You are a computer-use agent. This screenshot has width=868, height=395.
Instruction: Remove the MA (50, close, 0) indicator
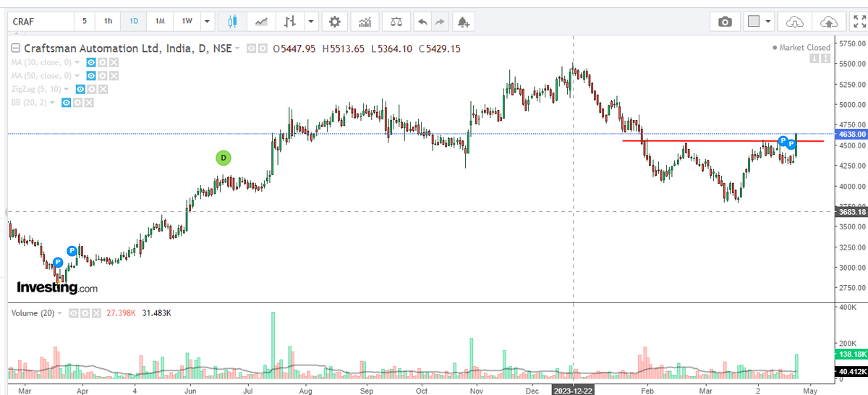114,75
